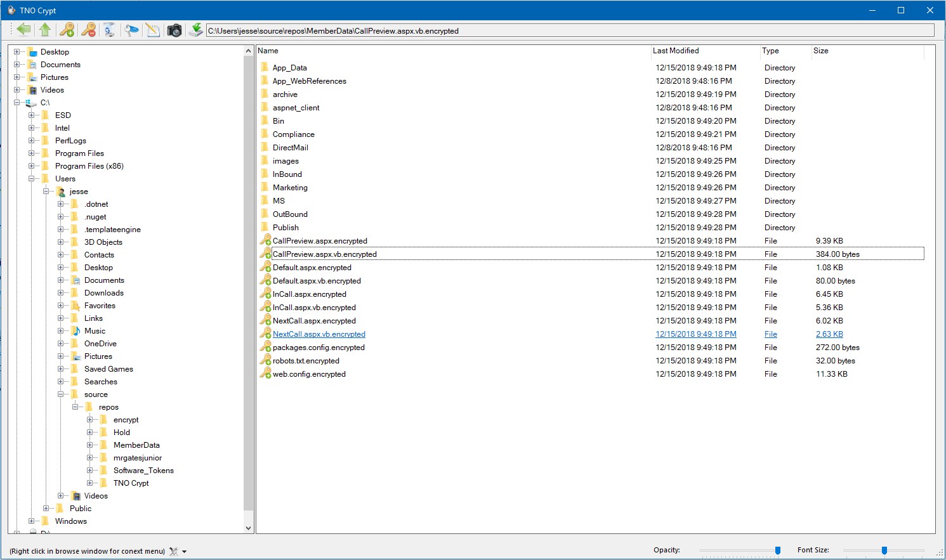Click the camera snapshot icon
The image size is (946, 560).
click(x=174, y=29)
